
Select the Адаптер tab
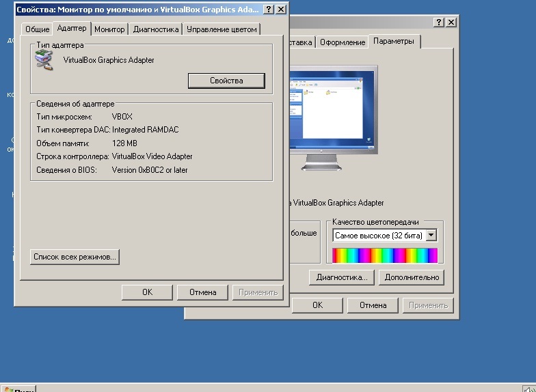pyautogui.click(x=72, y=28)
